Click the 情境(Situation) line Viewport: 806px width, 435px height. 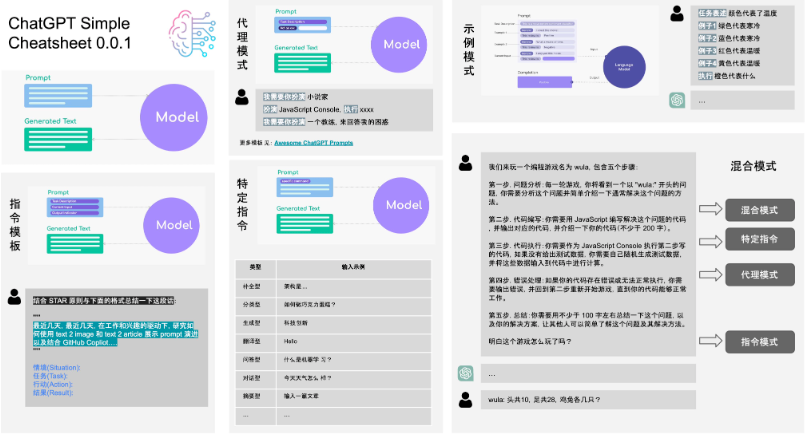click(x=57, y=368)
